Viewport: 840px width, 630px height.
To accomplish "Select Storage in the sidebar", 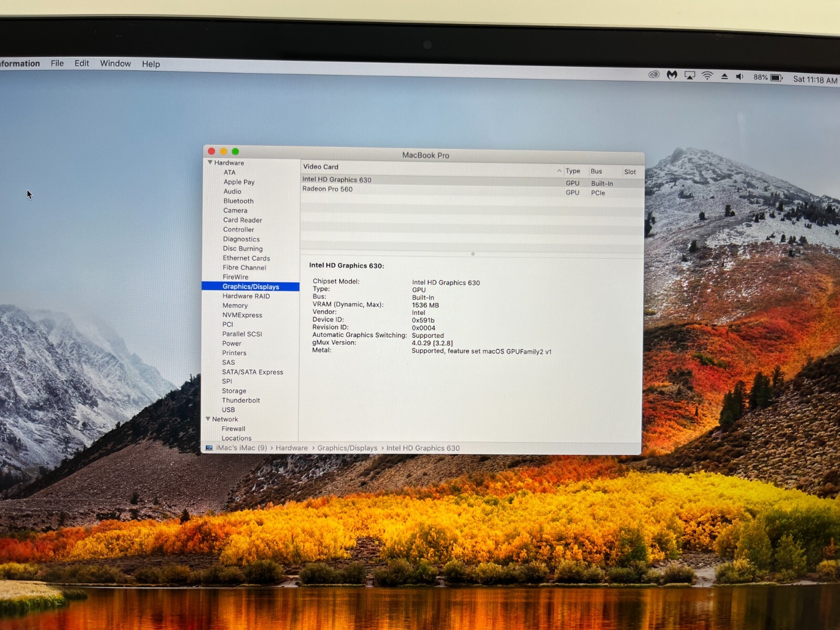I will [234, 391].
